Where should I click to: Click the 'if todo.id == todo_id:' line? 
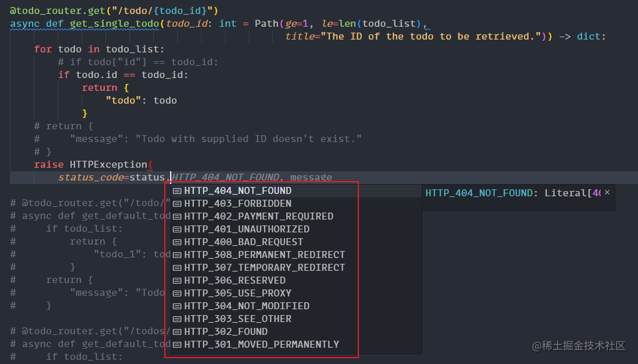pyautogui.click(x=124, y=75)
